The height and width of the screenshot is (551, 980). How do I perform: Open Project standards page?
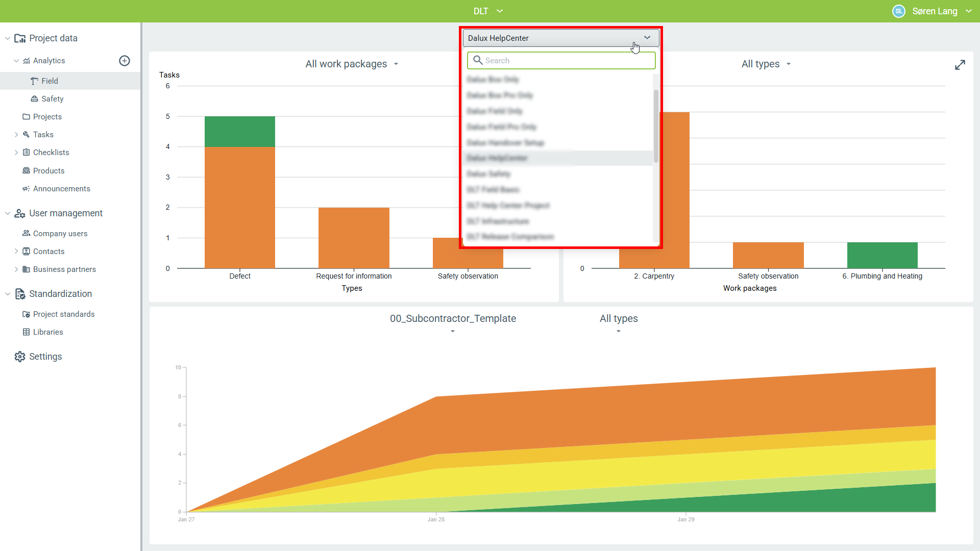tap(63, 314)
